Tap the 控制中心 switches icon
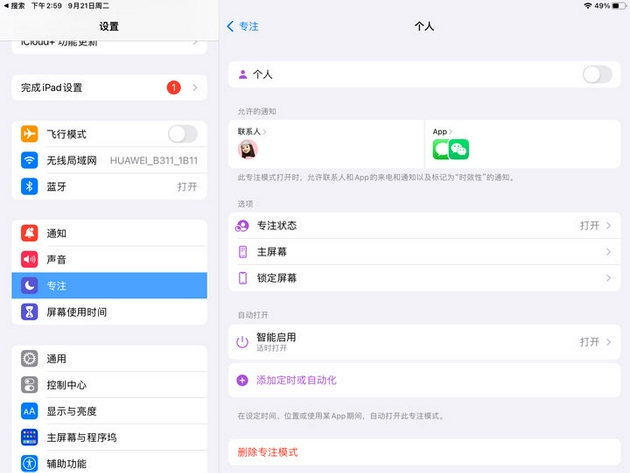This screenshot has height=473, width=630. coord(29,385)
